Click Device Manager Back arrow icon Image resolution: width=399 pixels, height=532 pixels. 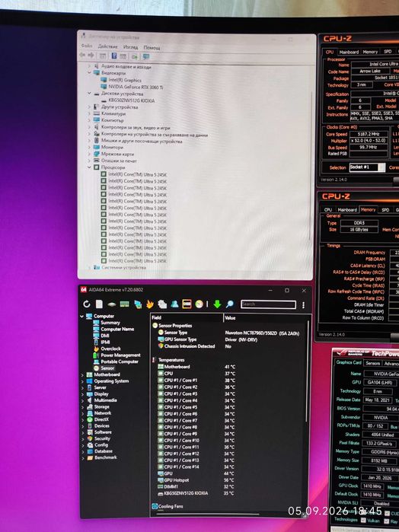click(x=82, y=56)
